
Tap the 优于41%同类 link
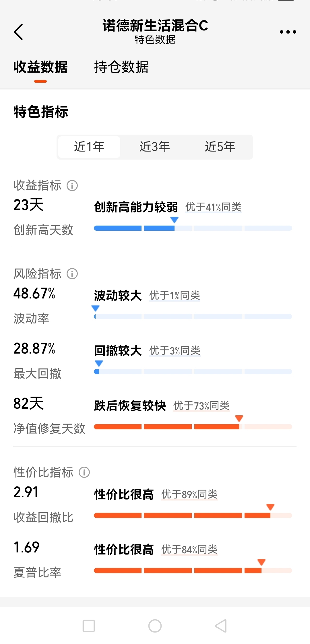[213, 207]
